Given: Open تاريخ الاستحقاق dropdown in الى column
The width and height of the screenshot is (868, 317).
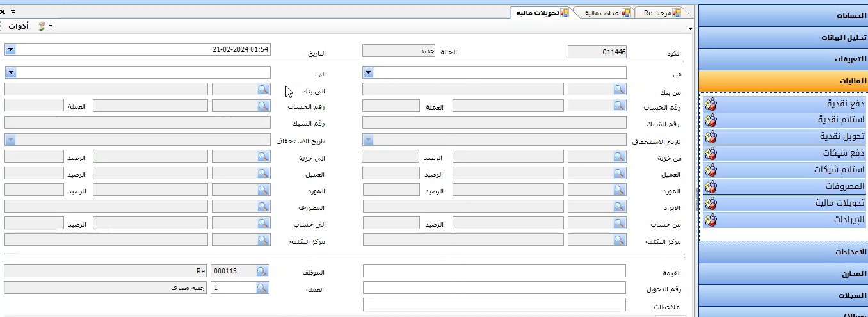Looking at the screenshot, I should pyautogui.click(x=10, y=140).
